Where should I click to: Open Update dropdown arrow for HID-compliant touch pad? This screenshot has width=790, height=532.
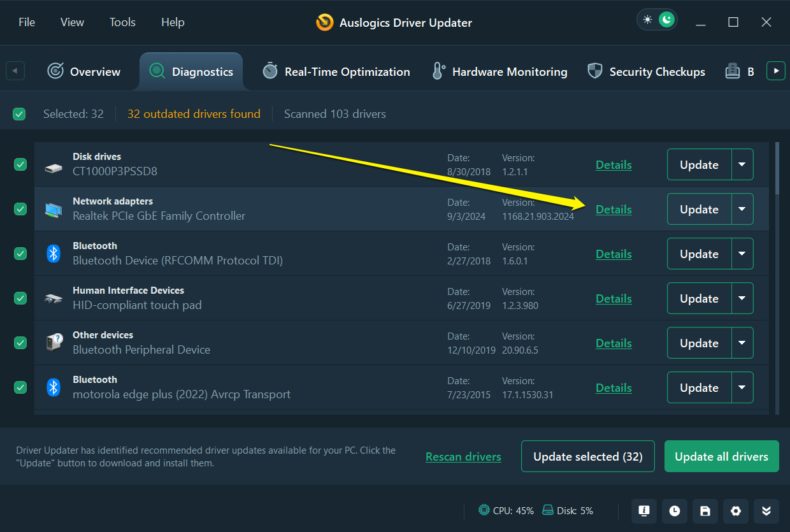[742, 298]
